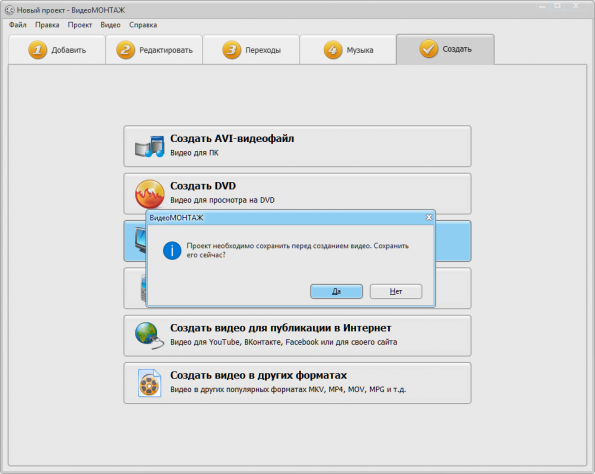Screen dimensions: 595x474
Task: Click the checkmark badge on the Создать tab
Action: point(429,49)
